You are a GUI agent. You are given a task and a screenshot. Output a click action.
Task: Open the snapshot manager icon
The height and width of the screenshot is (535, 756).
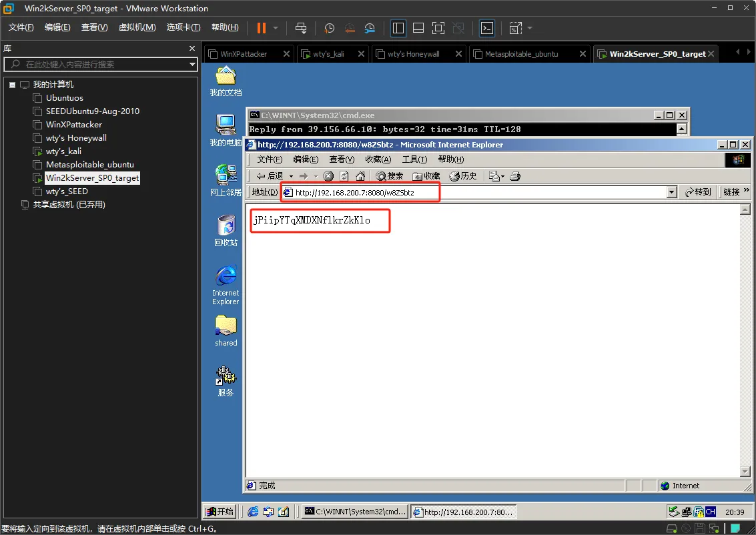(370, 28)
